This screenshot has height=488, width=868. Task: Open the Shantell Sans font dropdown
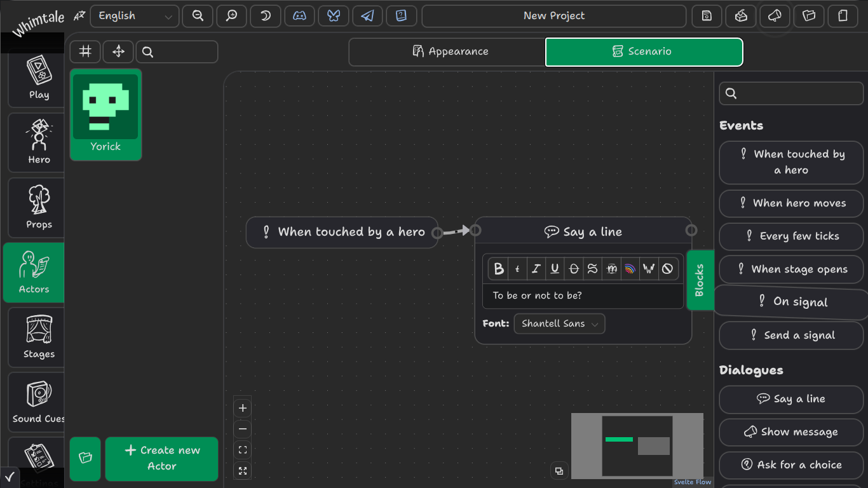click(x=559, y=323)
